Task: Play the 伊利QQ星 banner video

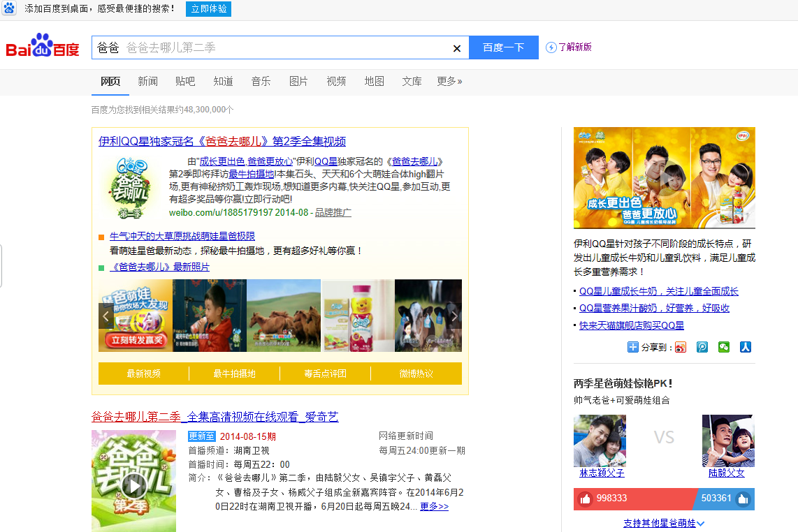Action: (664, 178)
